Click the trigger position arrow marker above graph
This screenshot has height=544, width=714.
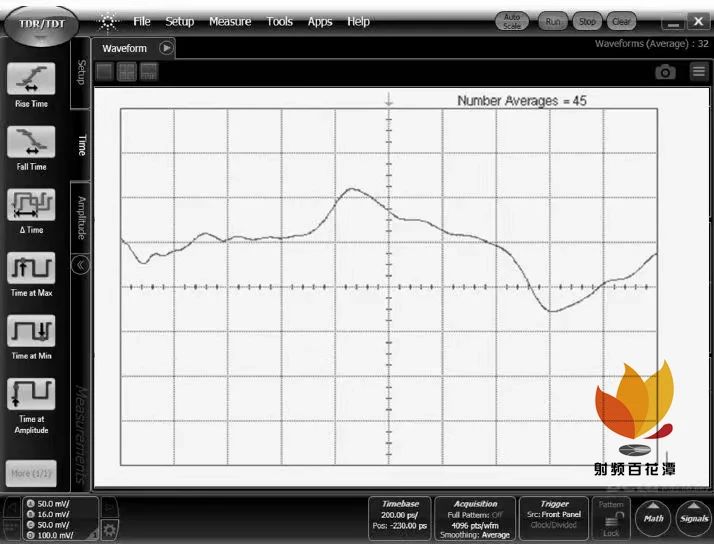coord(388,99)
